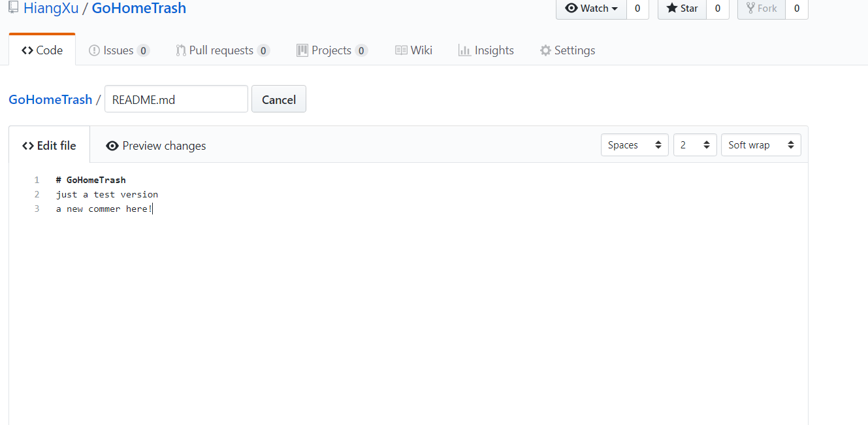The image size is (868, 425).
Task: Click the GoHomeTrash breadcrumb link
Action: point(50,99)
